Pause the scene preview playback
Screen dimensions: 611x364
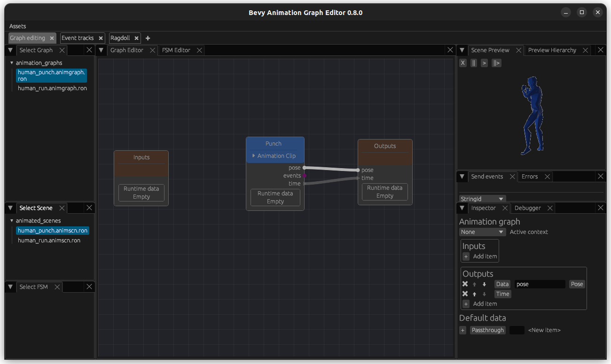473,63
